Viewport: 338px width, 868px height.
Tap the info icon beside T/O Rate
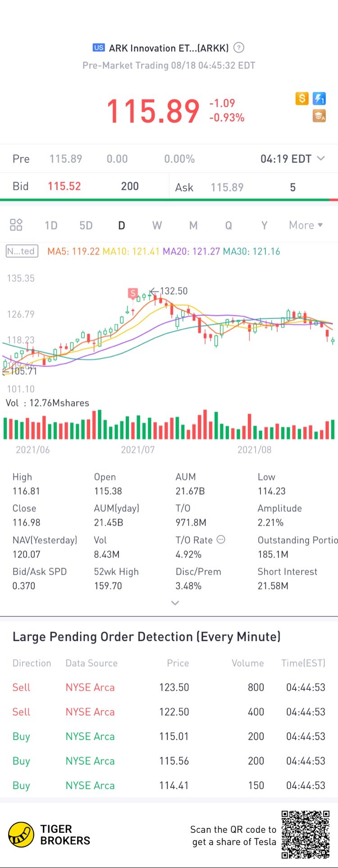pos(221,540)
